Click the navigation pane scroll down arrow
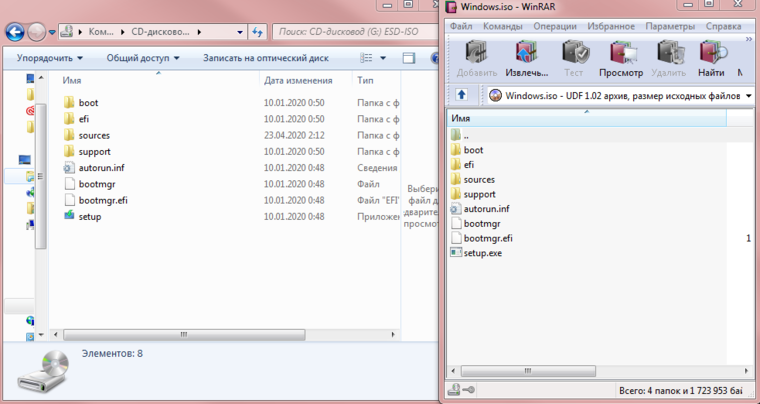This screenshot has height=404, width=760. (x=41, y=335)
